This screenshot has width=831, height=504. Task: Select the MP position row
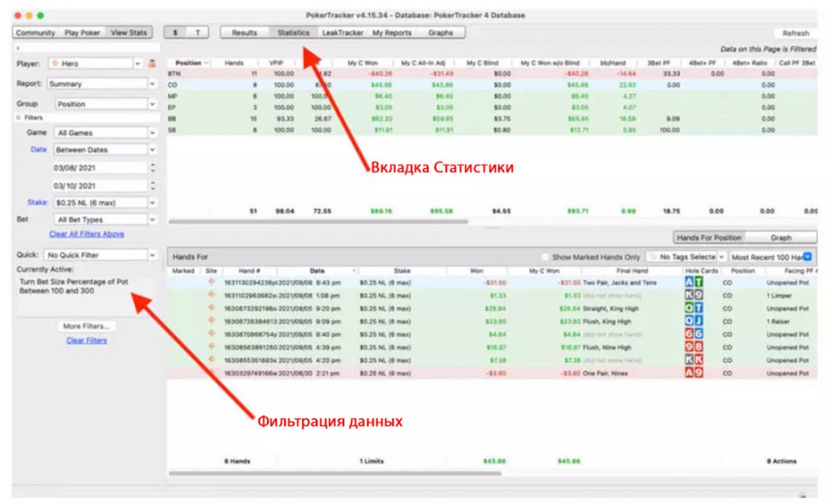[x=492, y=96]
